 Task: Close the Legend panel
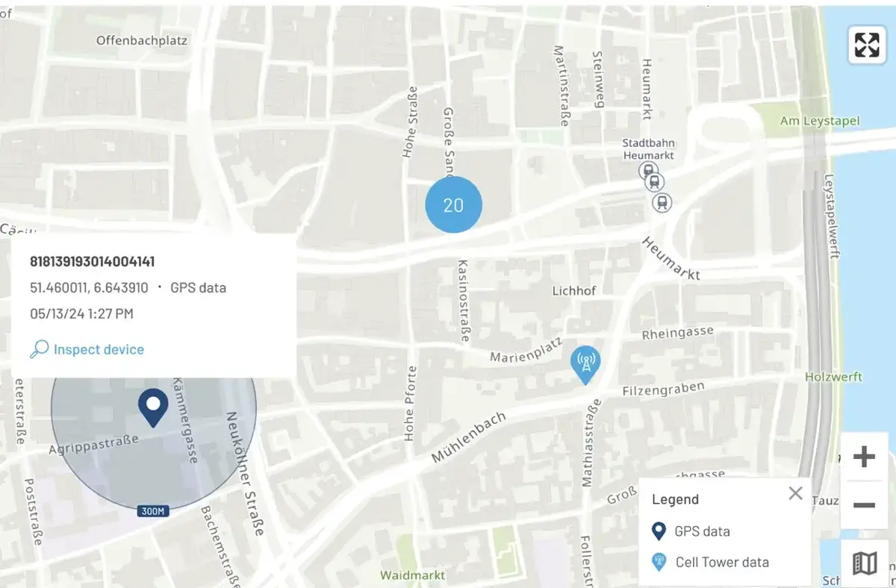tap(795, 493)
